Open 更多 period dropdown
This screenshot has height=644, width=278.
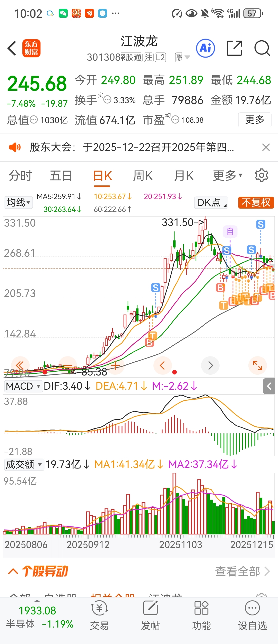click(228, 176)
